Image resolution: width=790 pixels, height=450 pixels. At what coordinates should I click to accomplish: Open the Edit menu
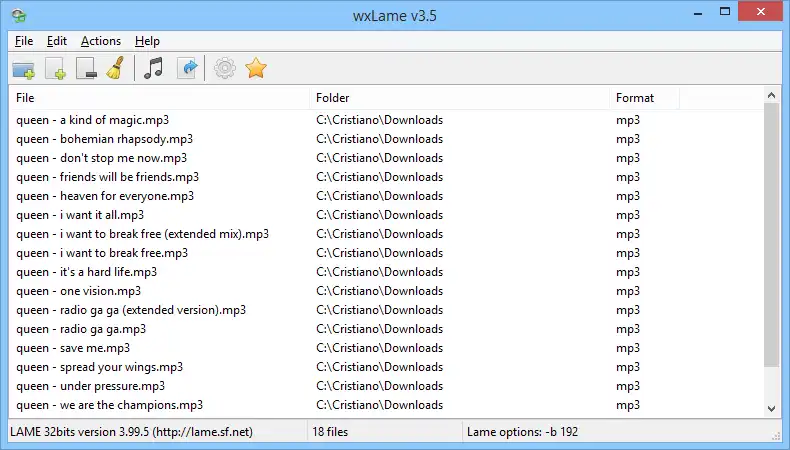[56, 41]
